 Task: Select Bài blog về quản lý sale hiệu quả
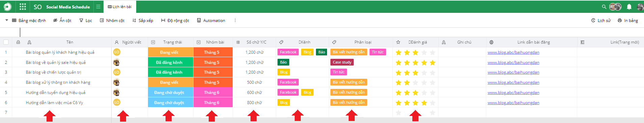(56, 63)
